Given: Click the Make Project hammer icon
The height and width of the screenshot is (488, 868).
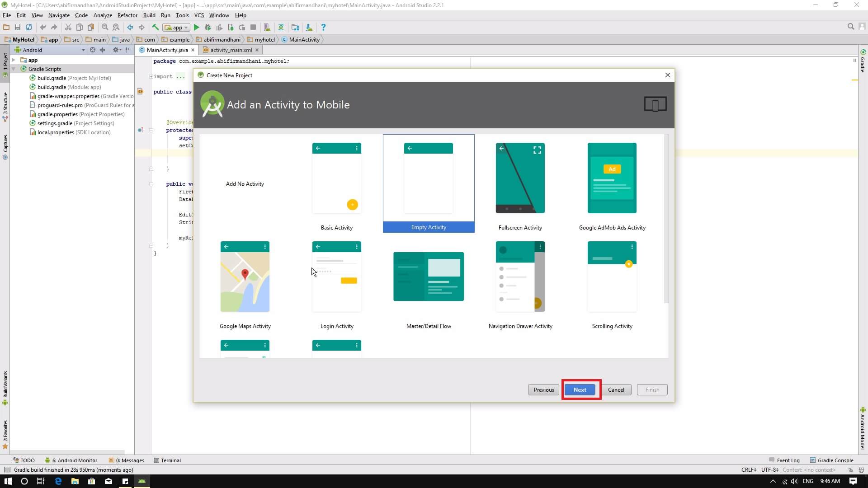Looking at the screenshot, I should (x=155, y=27).
